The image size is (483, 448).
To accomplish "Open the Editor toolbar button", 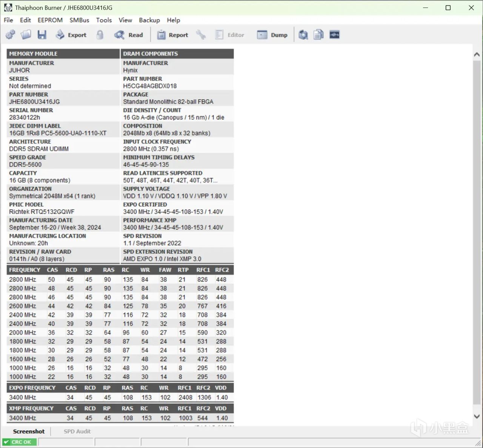I will [x=230, y=35].
